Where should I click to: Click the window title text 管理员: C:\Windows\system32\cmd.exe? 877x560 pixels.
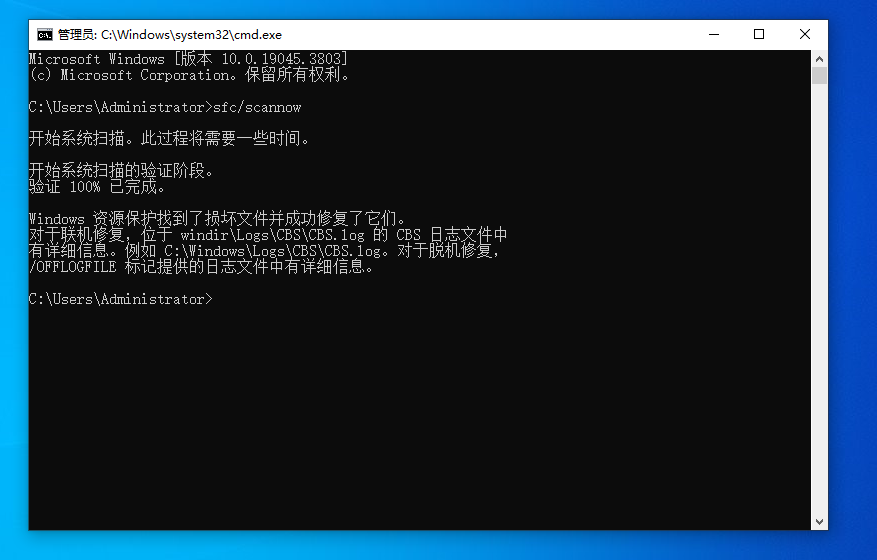[x=170, y=35]
